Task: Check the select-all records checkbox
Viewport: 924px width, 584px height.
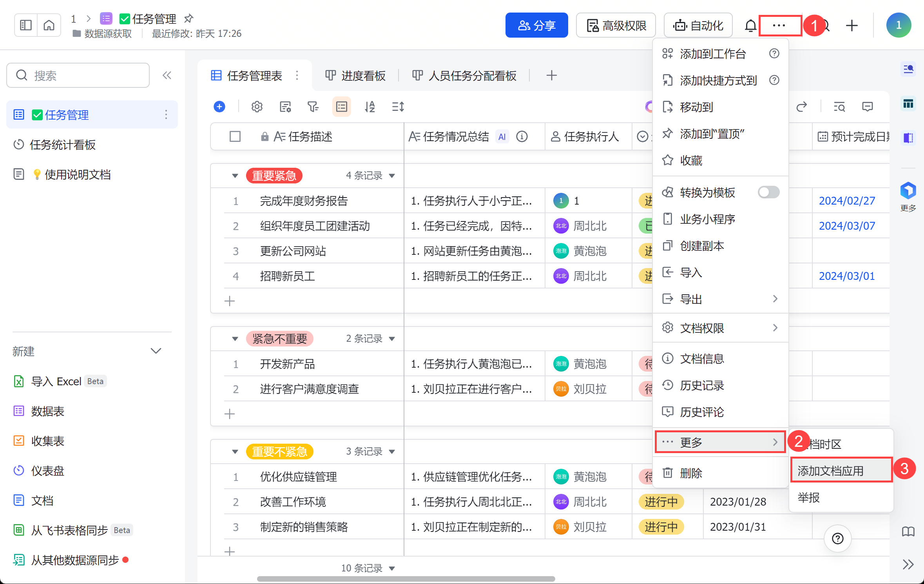Action: [x=235, y=136]
